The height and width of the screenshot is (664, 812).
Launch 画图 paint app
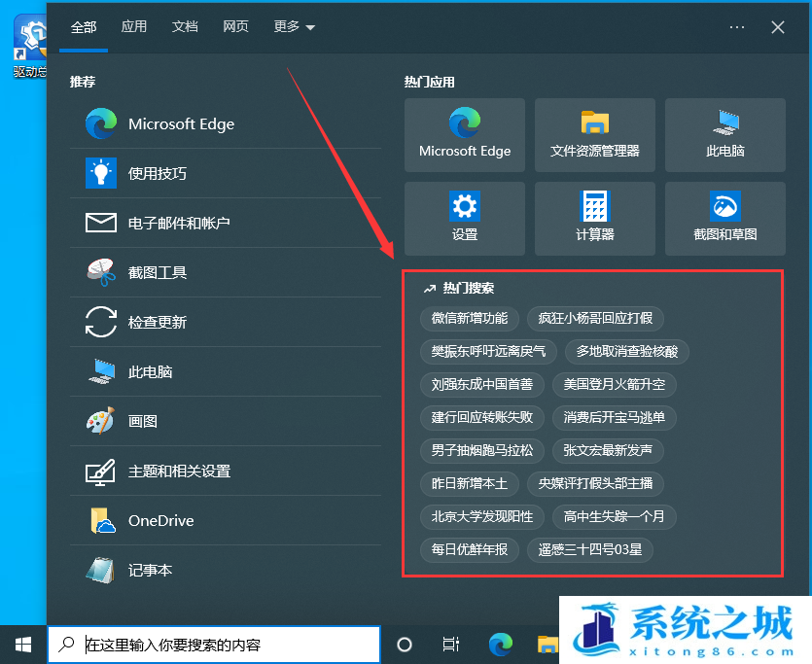click(x=143, y=422)
